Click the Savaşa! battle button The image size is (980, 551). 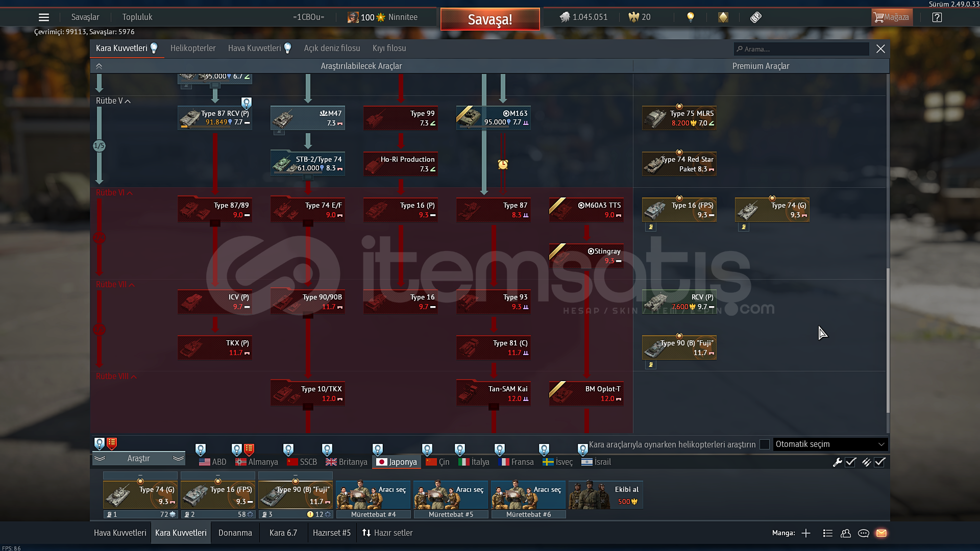[490, 19]
